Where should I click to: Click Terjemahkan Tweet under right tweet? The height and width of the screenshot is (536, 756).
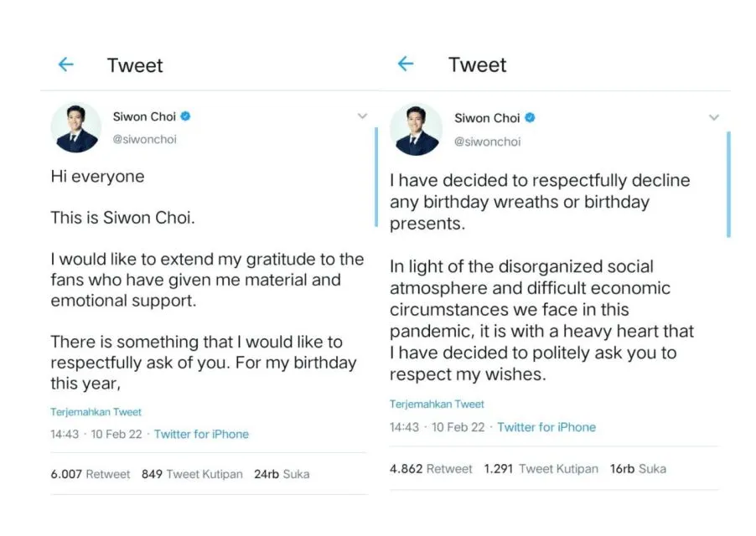tap(437, 404)
